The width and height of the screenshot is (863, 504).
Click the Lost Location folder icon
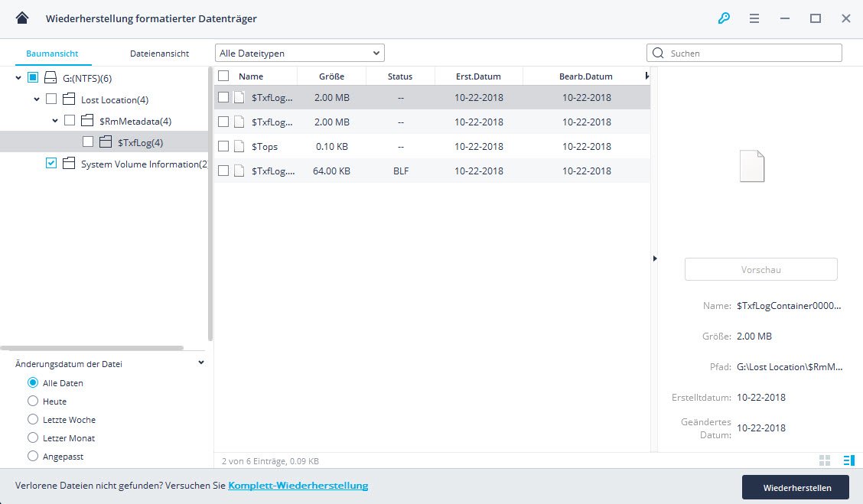pyautogui.click(x=69, y=99)
